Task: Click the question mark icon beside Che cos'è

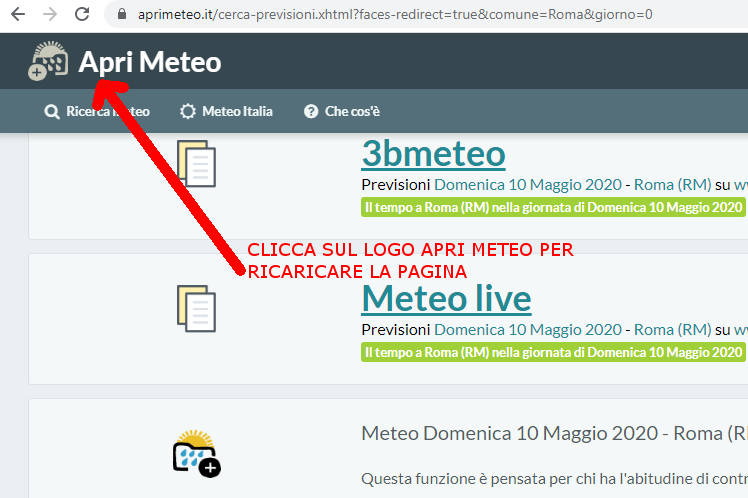Action: pos(311,111)
